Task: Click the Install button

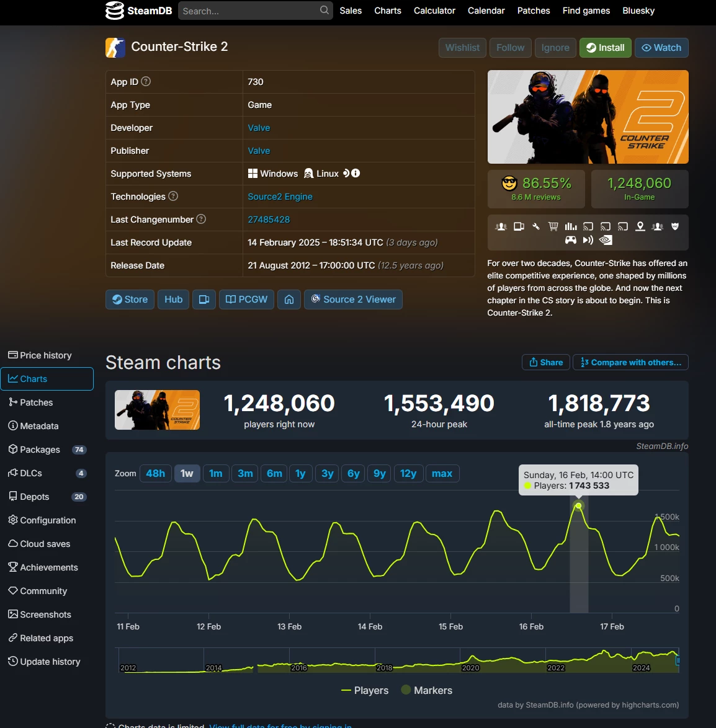Action: 605,47
